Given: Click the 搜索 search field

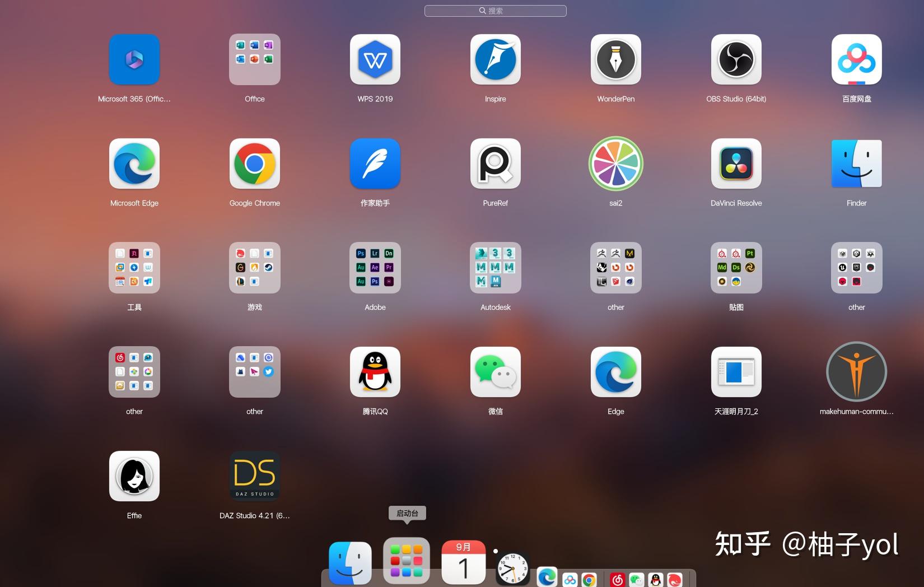Looking at the screenshot, I should tap(495, 11).
